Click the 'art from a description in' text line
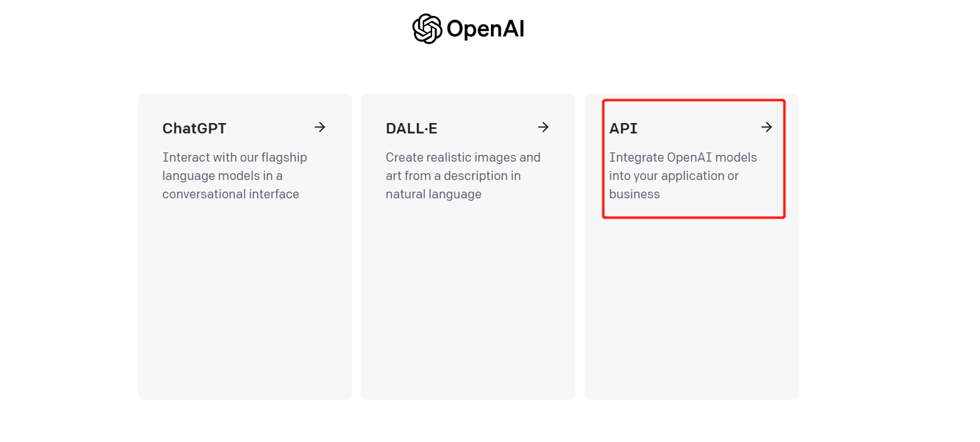 point(453,176)
